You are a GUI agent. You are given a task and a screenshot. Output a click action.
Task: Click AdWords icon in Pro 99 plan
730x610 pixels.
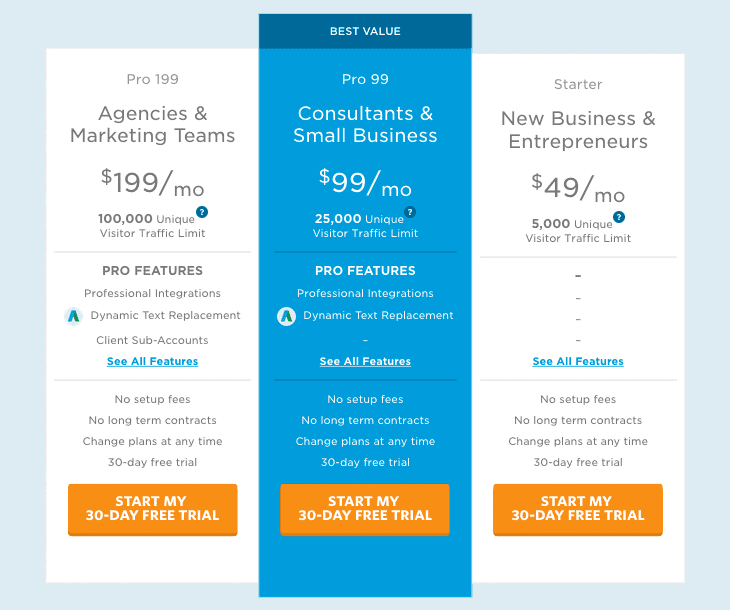point(287,316)
